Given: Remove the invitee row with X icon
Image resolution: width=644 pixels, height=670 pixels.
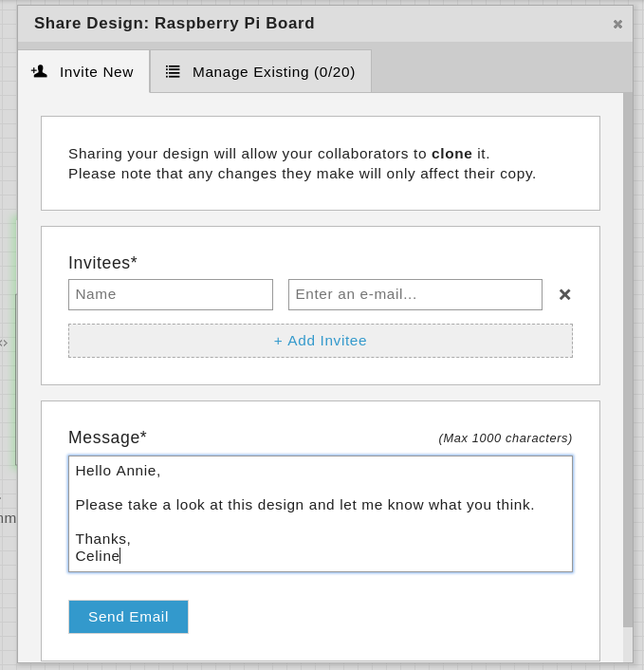Looking at the screenshot, I should (x=564, y=294).
